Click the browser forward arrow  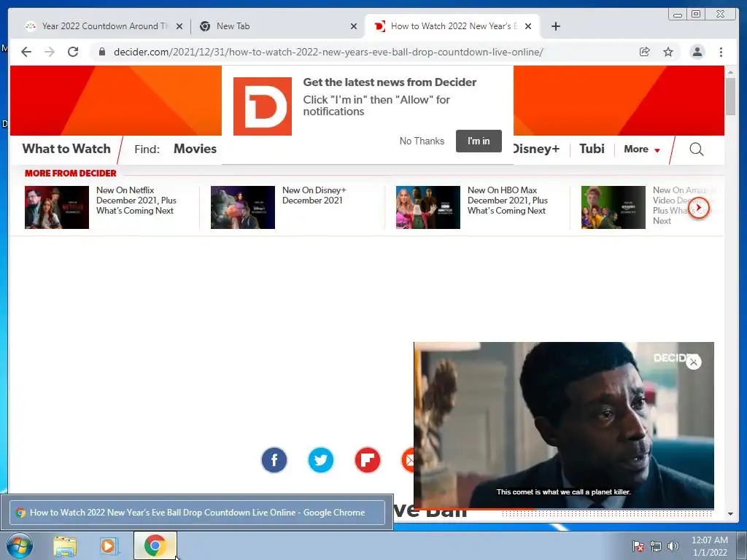(50, 52)
